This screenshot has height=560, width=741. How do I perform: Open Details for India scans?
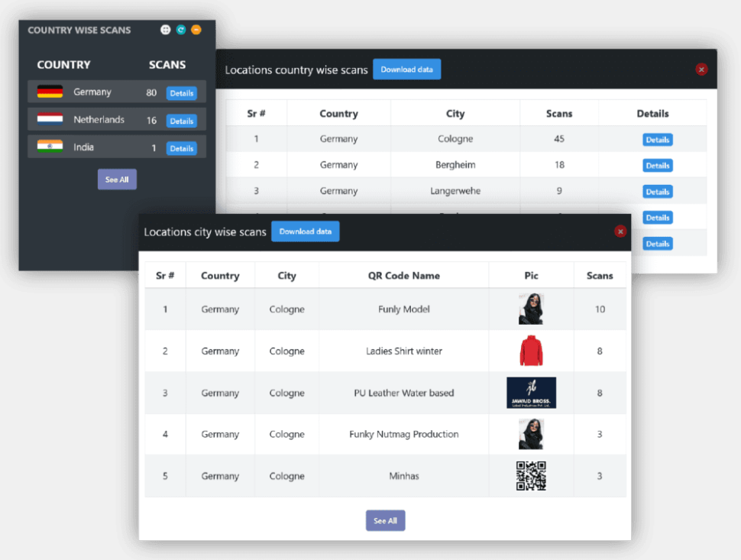point(182,148)
